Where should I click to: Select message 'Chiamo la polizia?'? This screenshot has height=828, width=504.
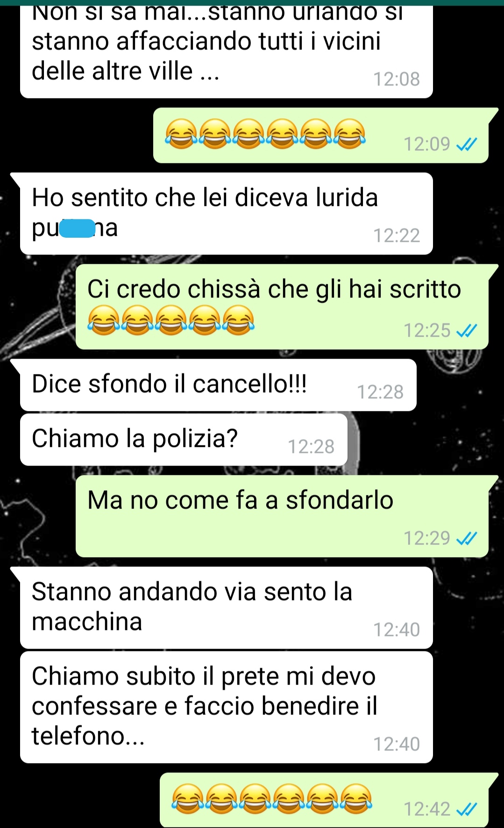[x=184, y=439]
